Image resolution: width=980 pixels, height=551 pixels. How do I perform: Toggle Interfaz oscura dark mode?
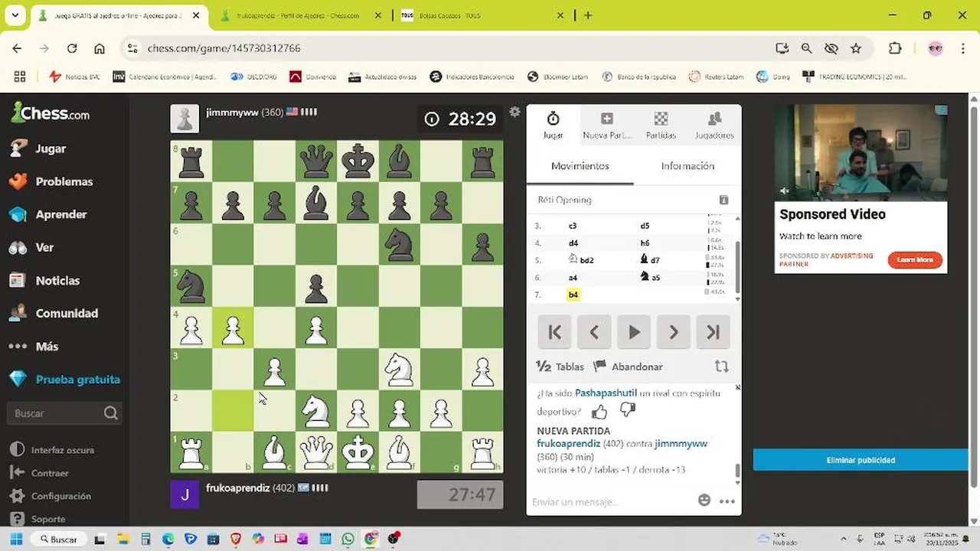[x=51, y=450]
